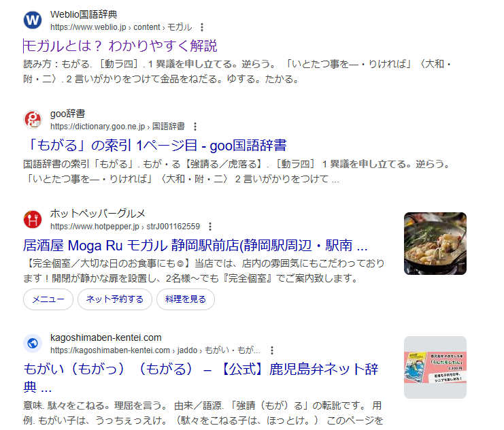The width and height of the screenshot is (504, 430).
Task: Click the kagoshimaben-kentei globe favicon
Action: [33, 344]
